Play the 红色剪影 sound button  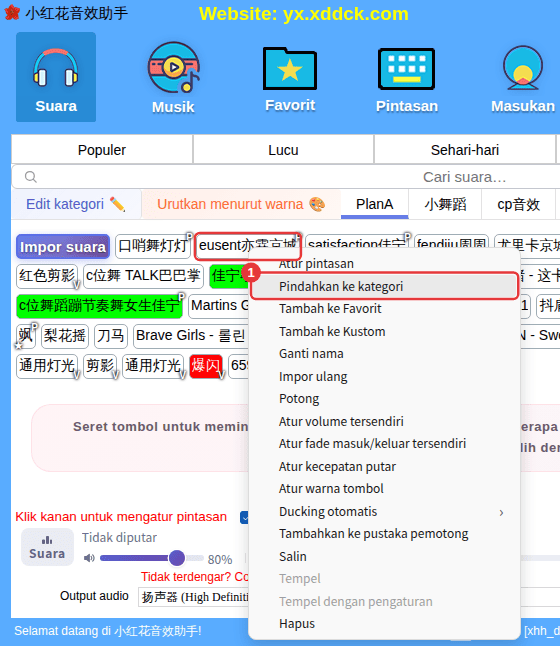click(x=47, y=276)
